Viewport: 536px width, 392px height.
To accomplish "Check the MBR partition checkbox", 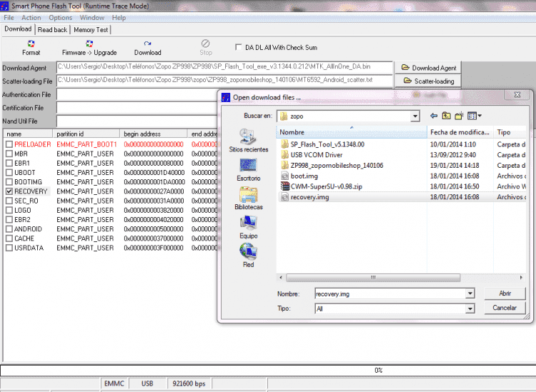I will 9,154.
